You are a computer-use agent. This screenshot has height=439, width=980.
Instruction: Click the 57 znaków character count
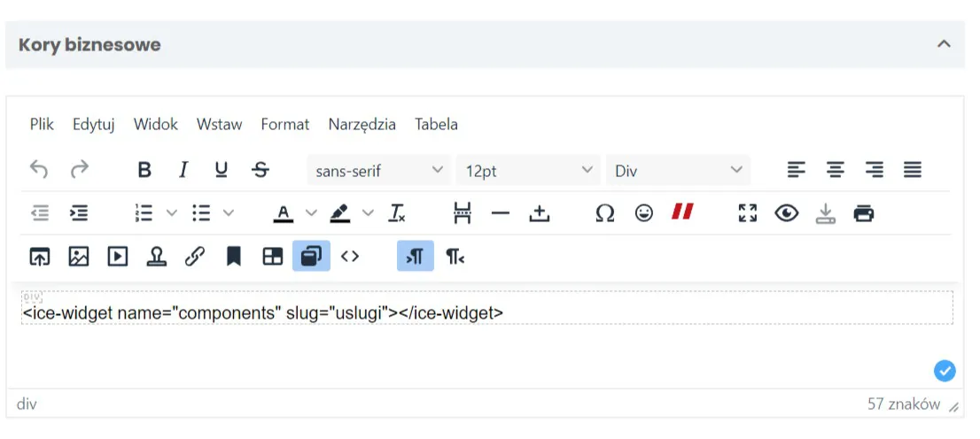pos(904,404)
